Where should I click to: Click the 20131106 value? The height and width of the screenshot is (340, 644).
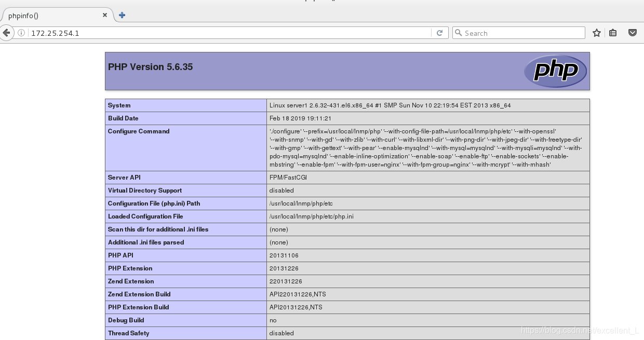[284, 255]
